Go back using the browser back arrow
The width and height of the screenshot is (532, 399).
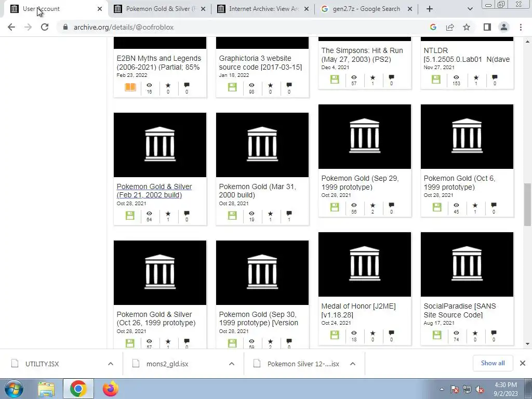[11, 27]
